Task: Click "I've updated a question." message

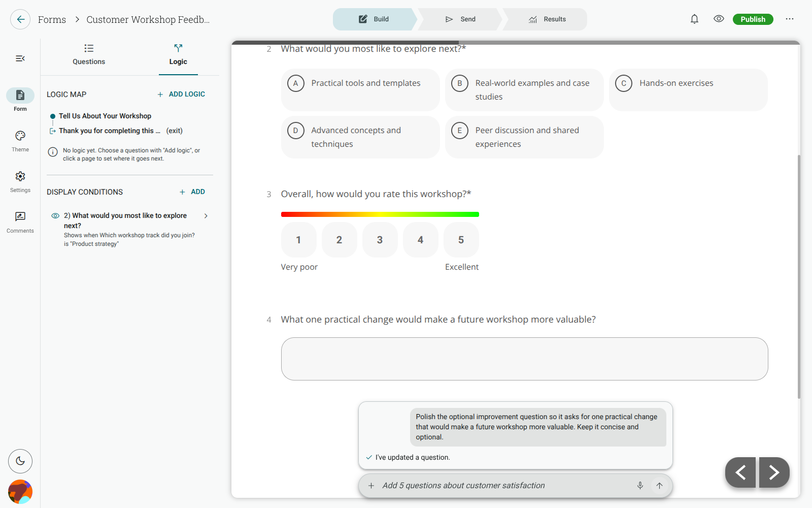Action: 413,457
